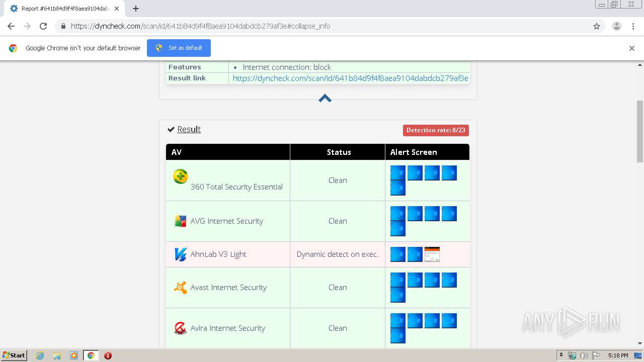
Task: Click the scrollbar up arrow
Action: [x=640, y=65]
